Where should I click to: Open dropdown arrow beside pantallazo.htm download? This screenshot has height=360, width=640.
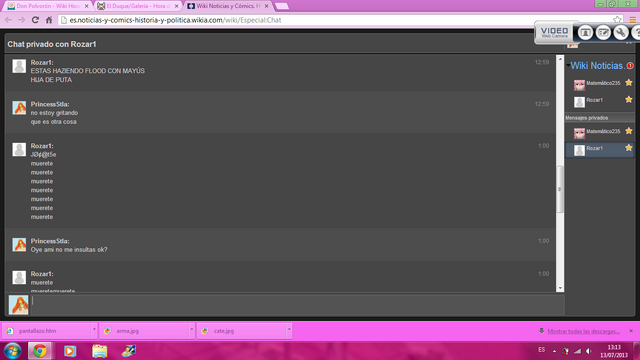coord(94,331)
